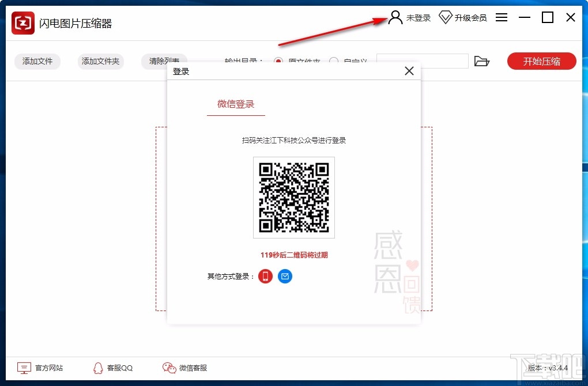Click the 添加文件夹 button
The width and height of the screenshot is (588, 386).
tap(100, 61)
